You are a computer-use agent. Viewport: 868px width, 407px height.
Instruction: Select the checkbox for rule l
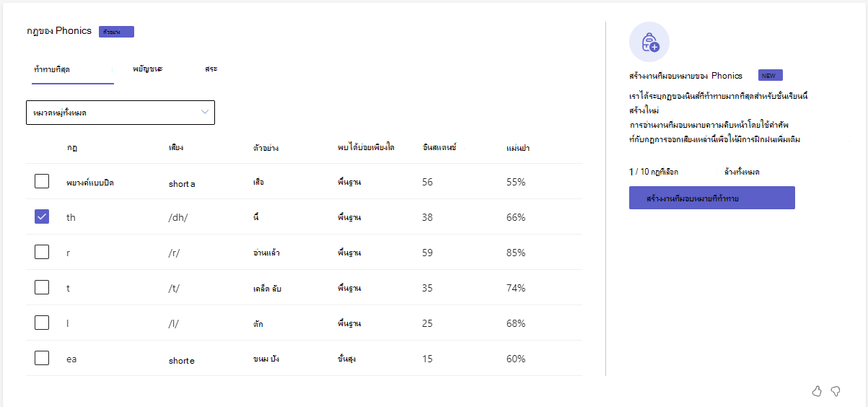point(42,323)
